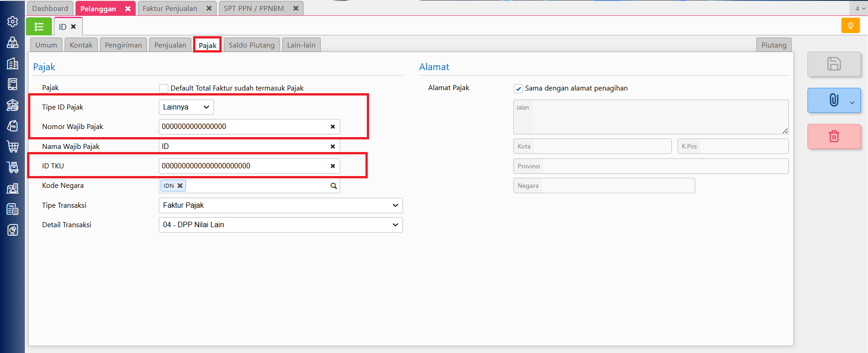Open the Detail Transaksi dropdown
Viewport: 868px width, 353px height.
tap(280, 225)
